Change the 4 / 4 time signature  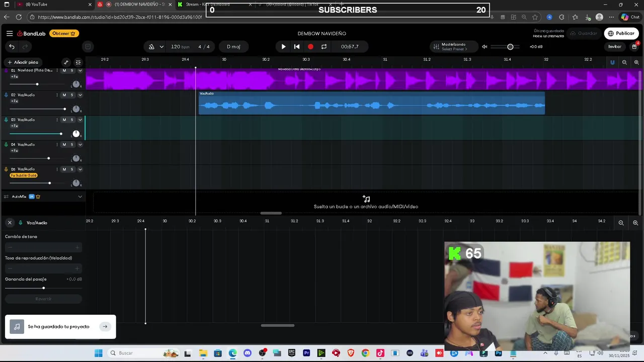tap(204, 47)
